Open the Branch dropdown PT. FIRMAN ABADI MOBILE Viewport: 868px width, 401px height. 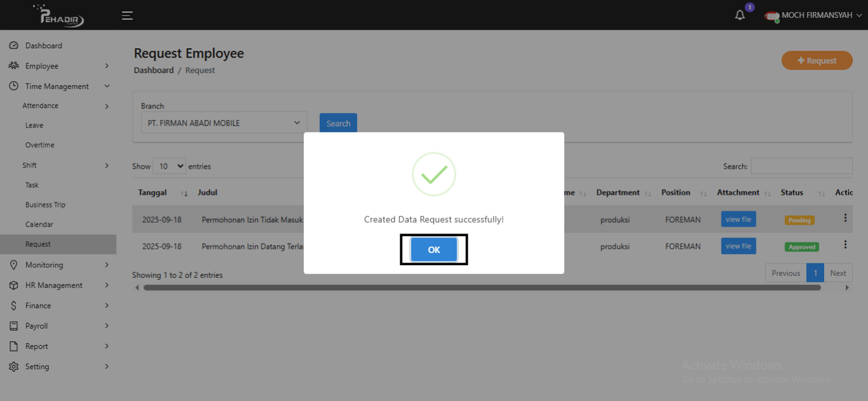point(224,123)
